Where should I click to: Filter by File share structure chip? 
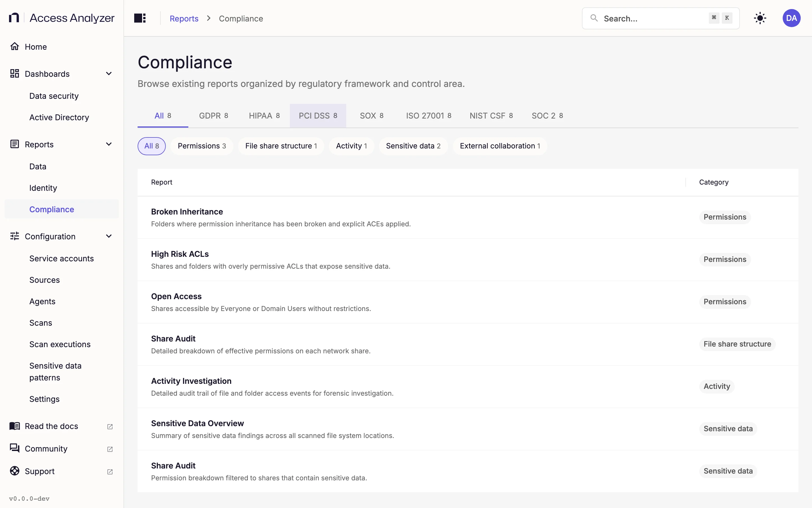pos(281,146)
